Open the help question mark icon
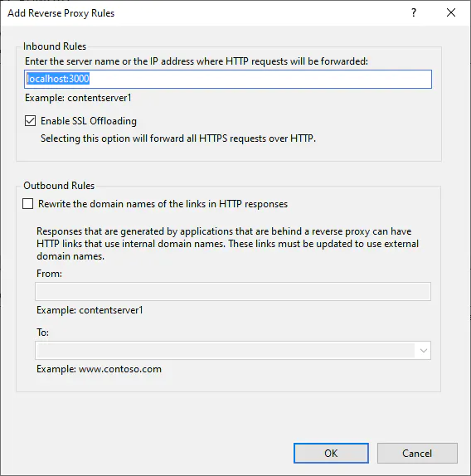 pos(414,12)
